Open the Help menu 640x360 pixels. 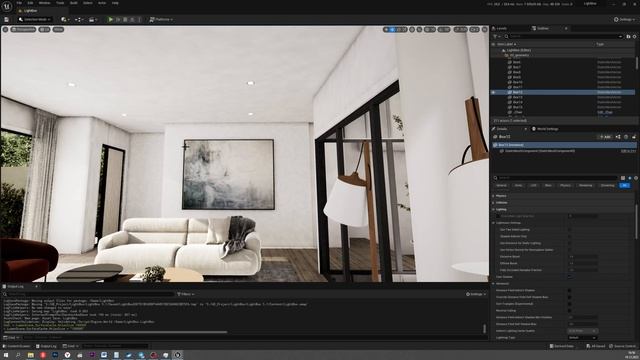pos(115,3)
